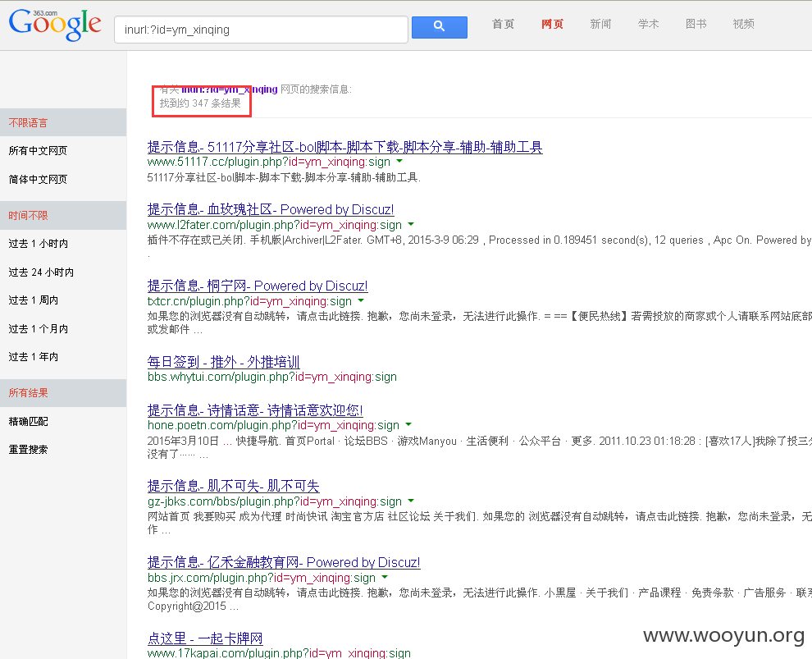Screen dimensions: 812x659
Task: Open the 每日签到 - 推外 result link
Action: click(x=223, y=362)
